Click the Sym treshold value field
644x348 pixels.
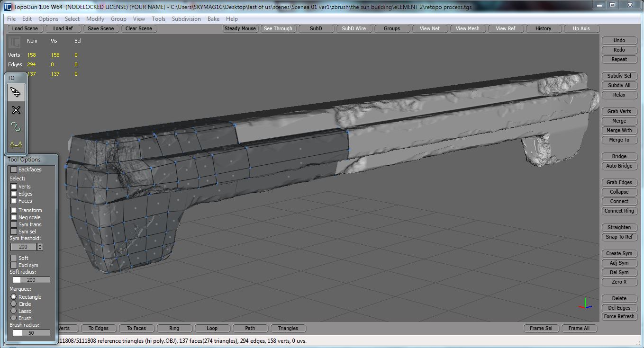point(24,247)
